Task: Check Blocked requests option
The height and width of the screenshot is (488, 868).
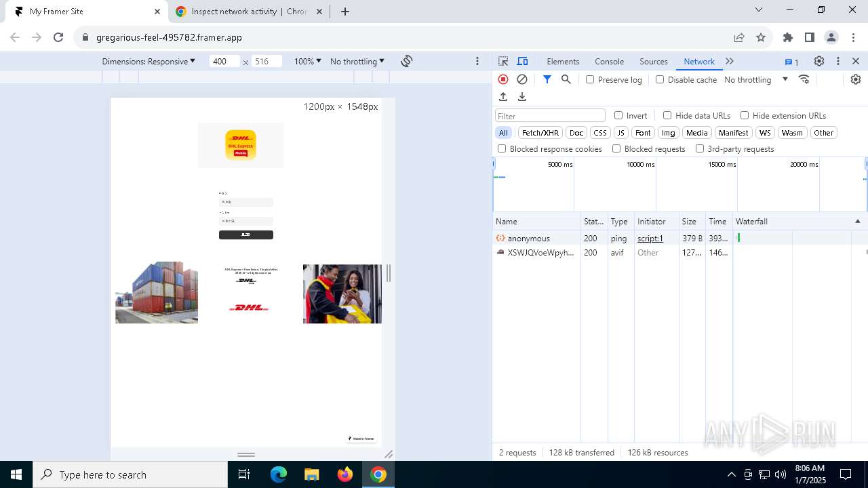Action: [616, 148]
